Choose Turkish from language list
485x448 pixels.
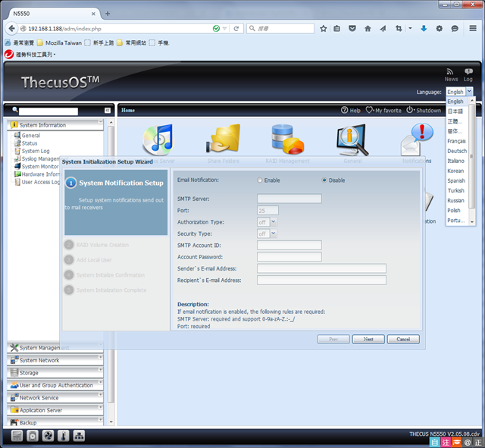tap(455, 190)
